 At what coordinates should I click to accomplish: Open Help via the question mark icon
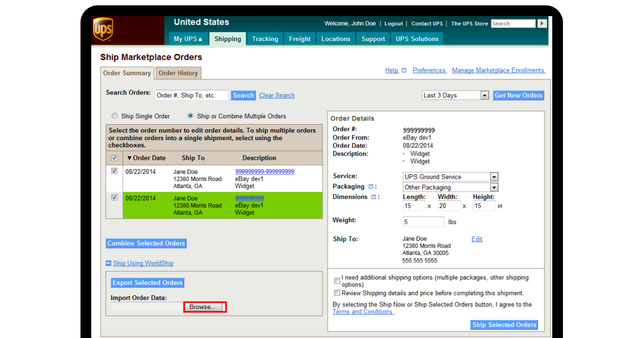click(404, 70)
